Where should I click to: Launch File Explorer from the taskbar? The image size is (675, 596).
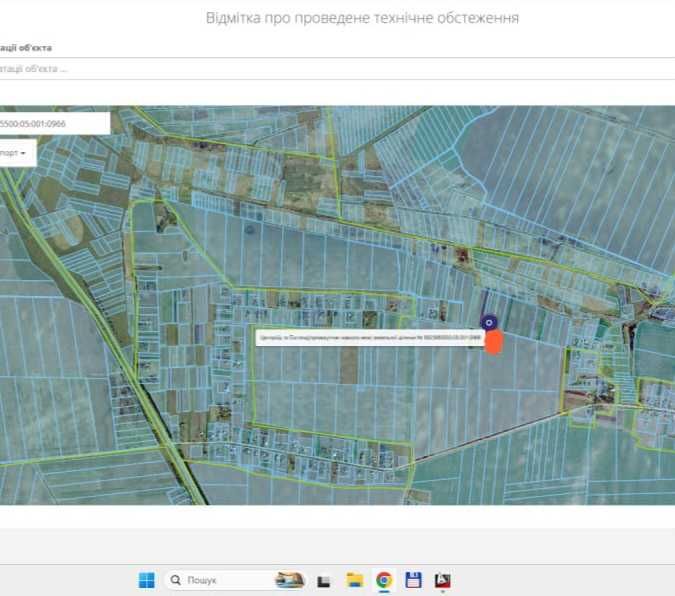pos(354,580)
